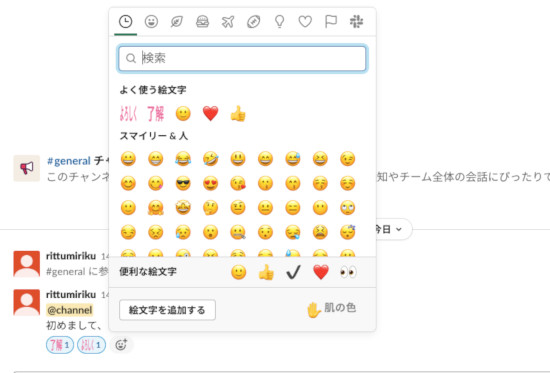Select the sleeping face emoji

pyautogui.click(x=348, y=232)
